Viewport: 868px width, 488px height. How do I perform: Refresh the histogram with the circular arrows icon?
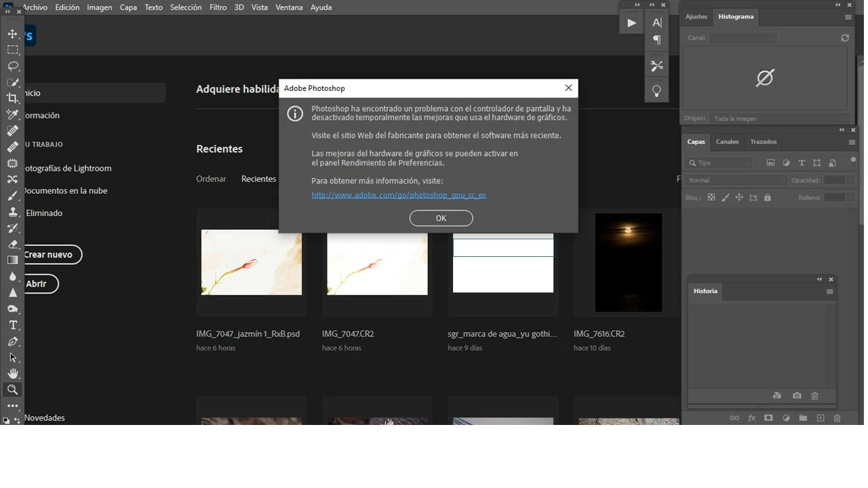click(845, 38)
